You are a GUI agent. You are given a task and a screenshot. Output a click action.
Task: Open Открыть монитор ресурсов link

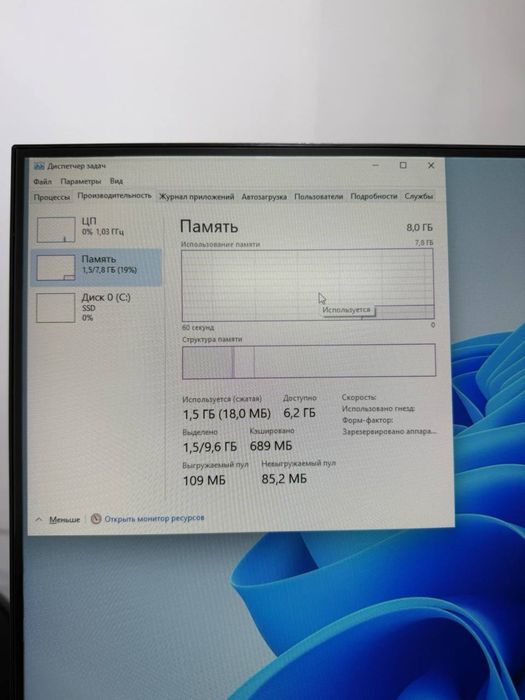[154, 518]
